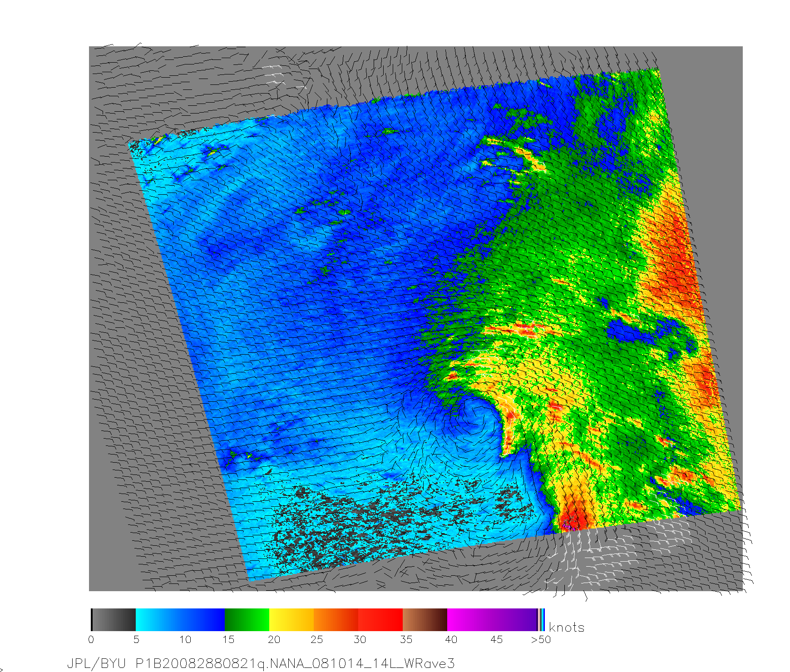Click the JPL/BYU file name caption
Image resolution: width=790 pixels, height=672 pixels.
(261, 663)
